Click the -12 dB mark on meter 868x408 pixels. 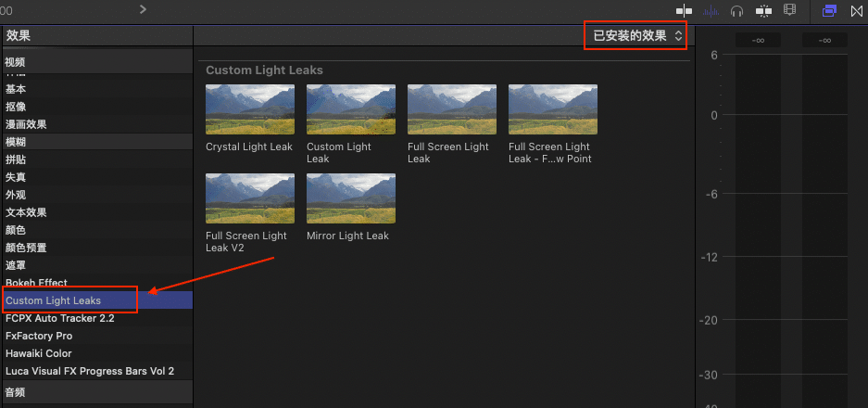[709, 257]
